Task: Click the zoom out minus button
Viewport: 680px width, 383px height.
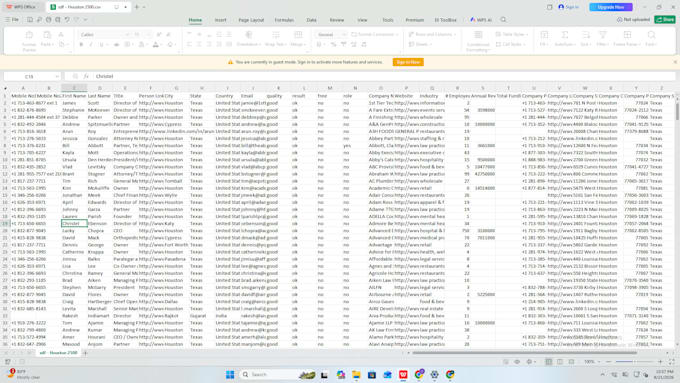Action: pos(608,362)
